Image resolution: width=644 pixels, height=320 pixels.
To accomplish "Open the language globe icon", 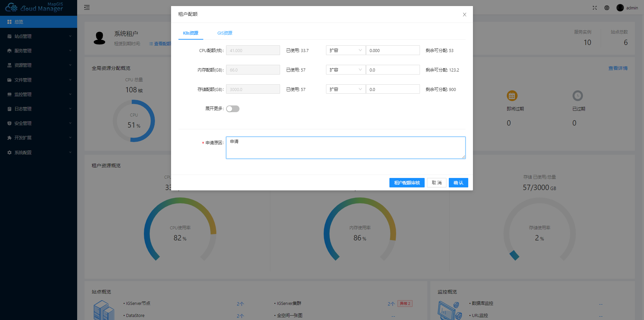I will click(x=607, y=8).
